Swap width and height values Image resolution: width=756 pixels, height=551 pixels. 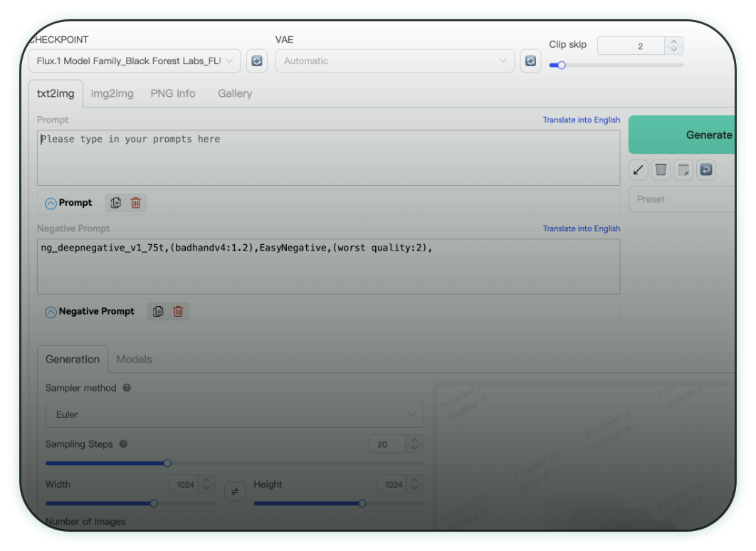(x=235, y=491)
